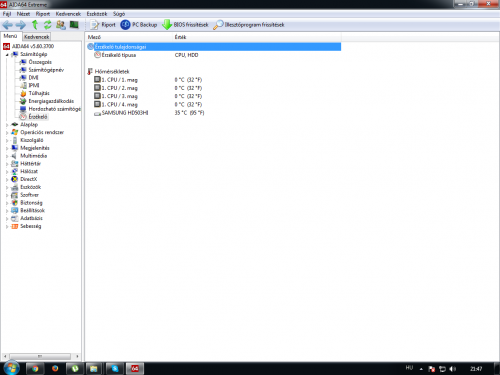Expand the Multimédia tree node
Screen dimensions: 500x375
pyautogui.click(x=7, y=156)
